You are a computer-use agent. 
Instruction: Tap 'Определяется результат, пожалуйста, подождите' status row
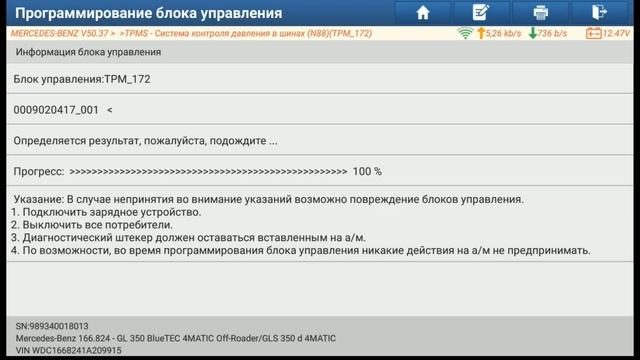(x=320, y=141)
